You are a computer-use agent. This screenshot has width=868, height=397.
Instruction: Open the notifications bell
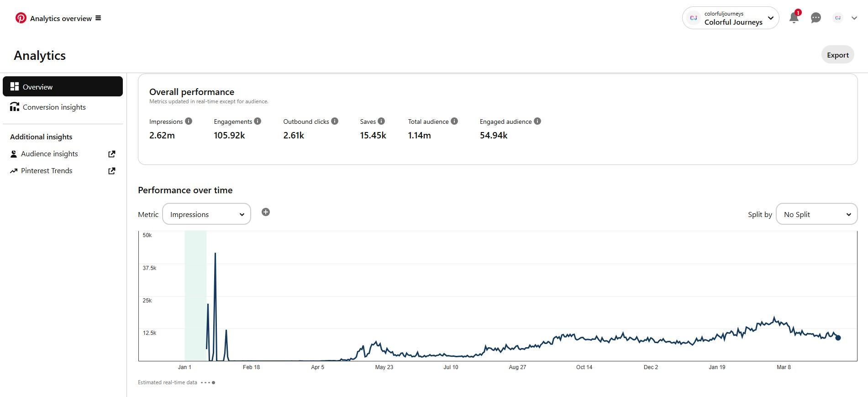pos(794,18)
